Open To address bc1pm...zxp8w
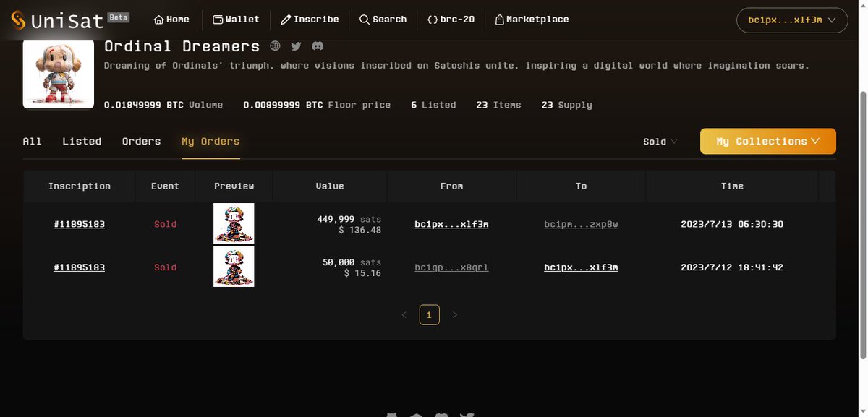Viewport: 868px width, 417px height. pos(581,224)
